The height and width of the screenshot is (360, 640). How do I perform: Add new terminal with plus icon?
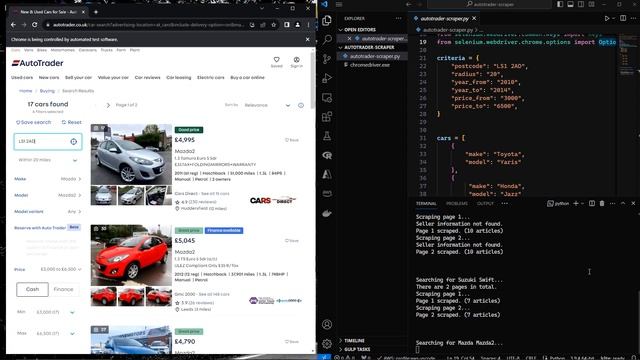pos(576,203)
